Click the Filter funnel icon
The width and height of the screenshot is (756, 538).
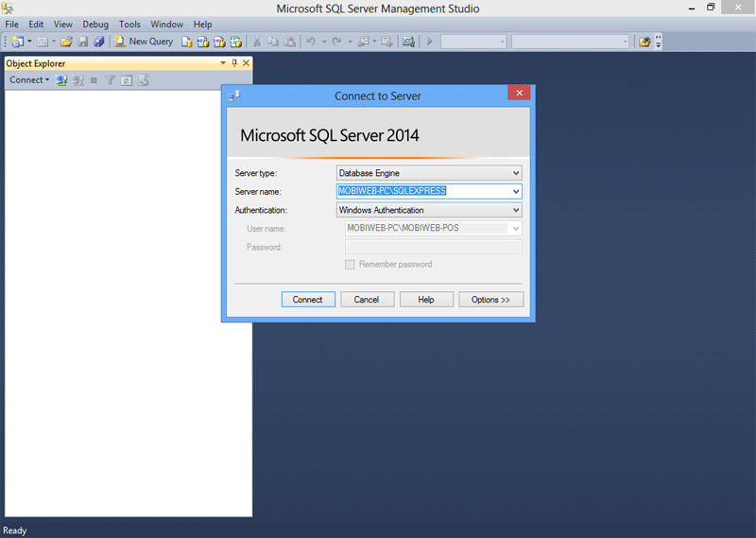pyautogui.click(x=110, y=80)
